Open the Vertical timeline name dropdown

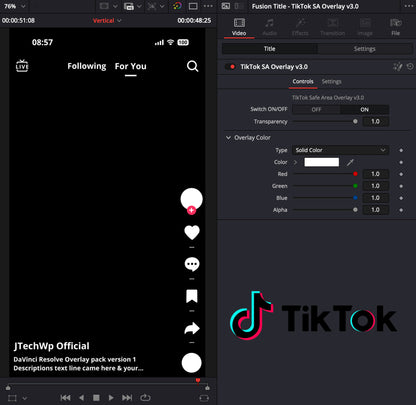[x=107, y=21]
